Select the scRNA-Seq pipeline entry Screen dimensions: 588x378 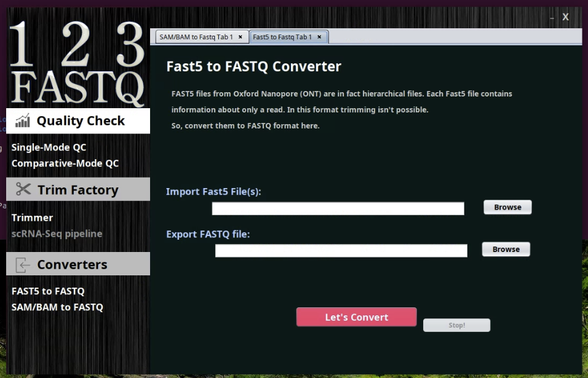tap(57, 234)
